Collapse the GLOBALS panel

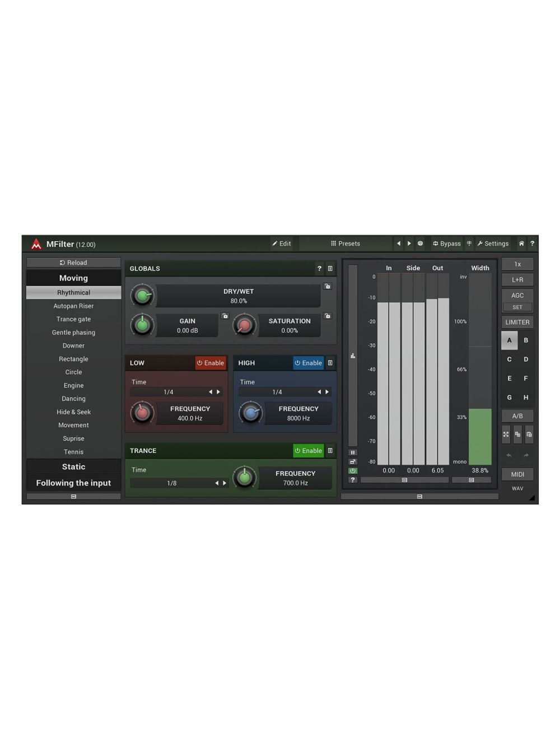coord(330,269)
